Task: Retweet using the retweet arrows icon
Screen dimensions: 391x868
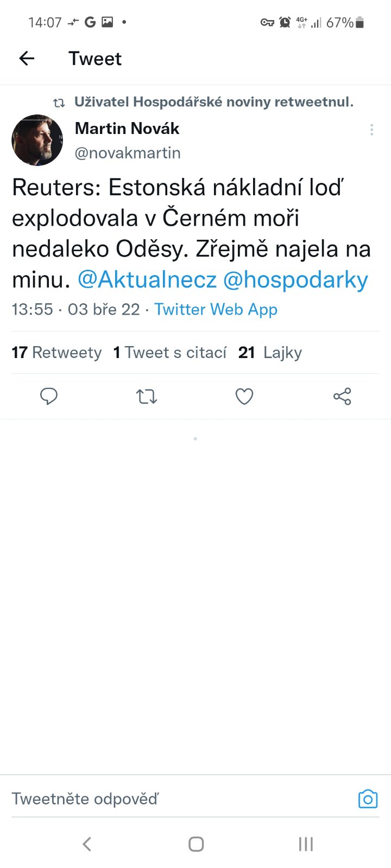Action: [147, 397]
